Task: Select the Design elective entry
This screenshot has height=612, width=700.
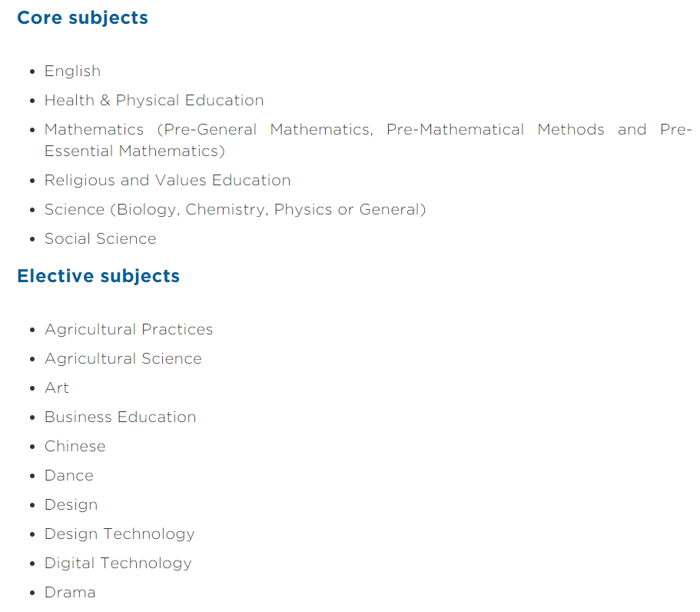Action: tap(71, 505)
